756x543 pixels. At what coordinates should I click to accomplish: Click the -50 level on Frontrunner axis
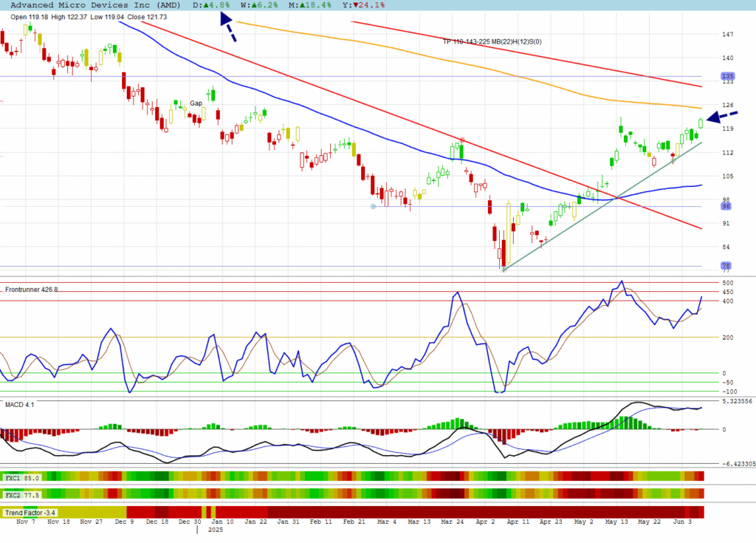coord(729,383)
